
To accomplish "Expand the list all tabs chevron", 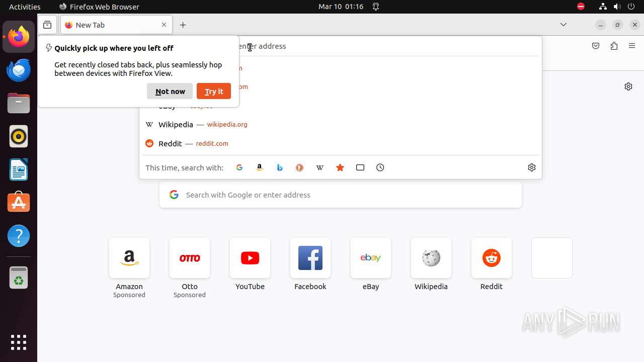I will pyautogui.click(x=563, y=25).
